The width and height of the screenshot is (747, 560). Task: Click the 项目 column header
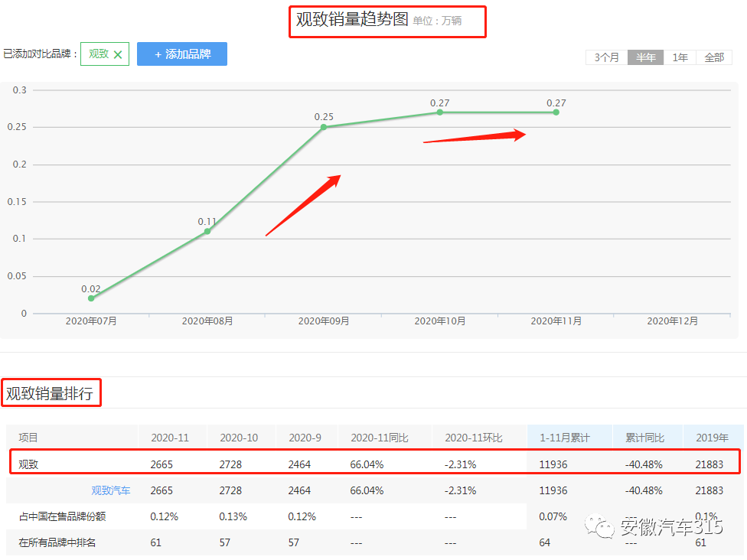tap(28, 438)
